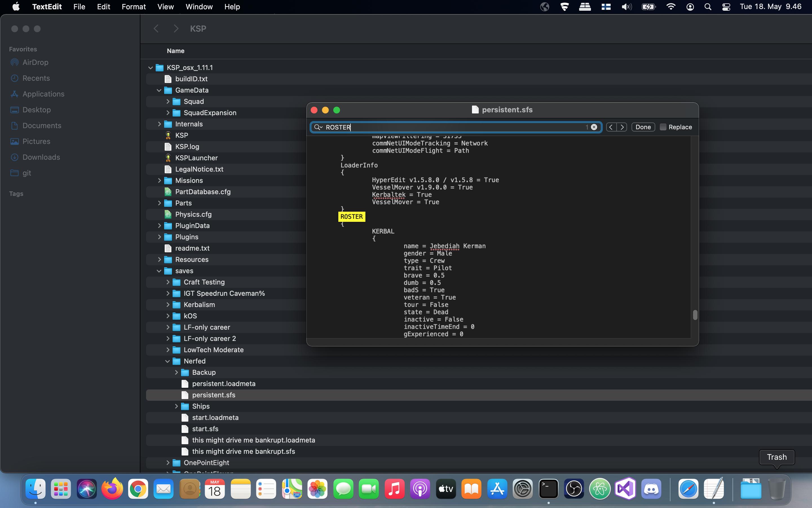The image size is (812, 508).
Task: Open the Trash in Dock
Action: click(x=777, y=489)
